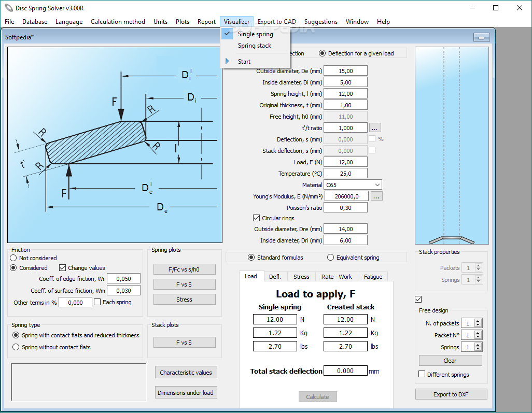
Task: Open the Suggestions menu
Action: 320,22
